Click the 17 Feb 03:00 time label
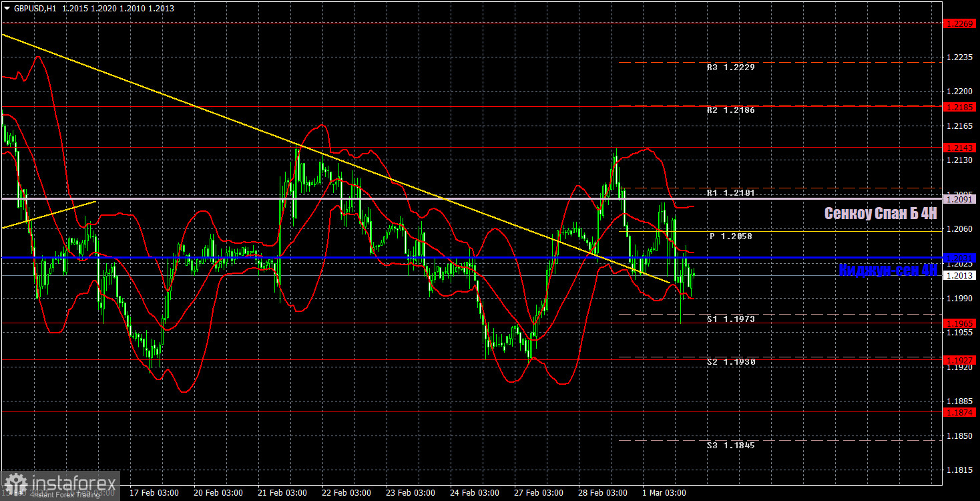This screenshot has height=501, width=980. pyautogui.click(x=154, y=493)
